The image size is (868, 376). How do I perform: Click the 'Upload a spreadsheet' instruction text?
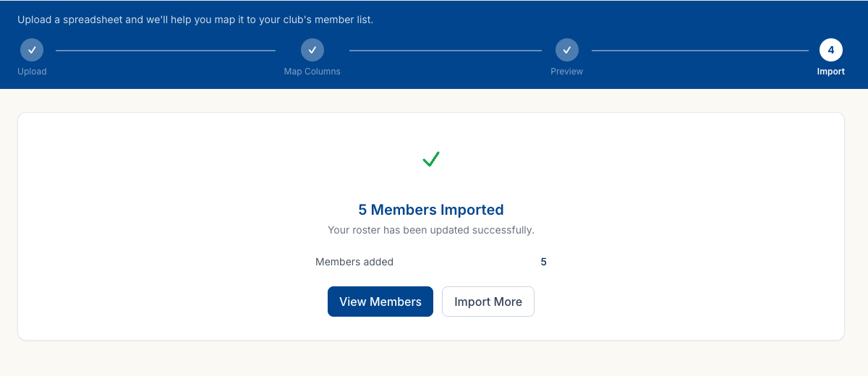tap(195, 20)
